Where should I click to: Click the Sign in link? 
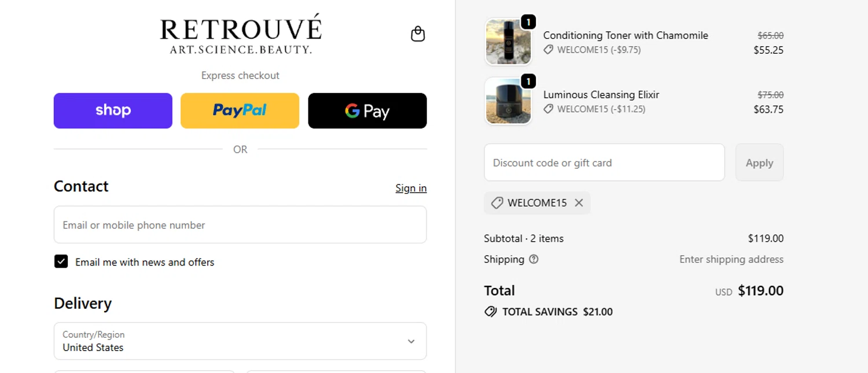[411, 188]
